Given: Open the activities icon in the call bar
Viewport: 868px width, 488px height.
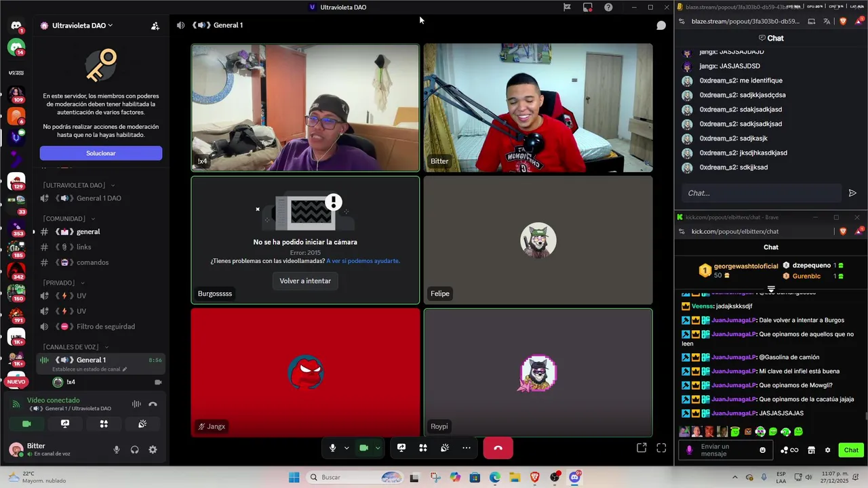Looking at the screenshot, I should point(423,447).
